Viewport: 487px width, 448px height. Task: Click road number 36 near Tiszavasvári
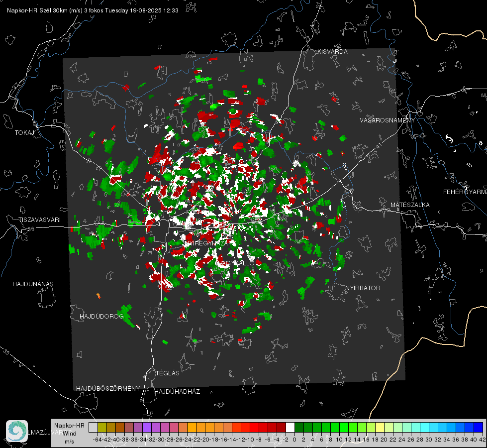click(x=31, y=229)
